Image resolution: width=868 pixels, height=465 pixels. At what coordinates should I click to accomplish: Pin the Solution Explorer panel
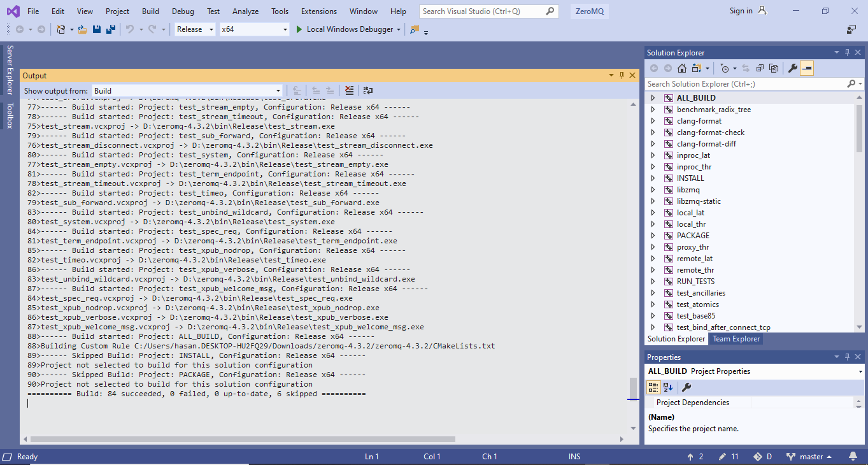(846, 52)
